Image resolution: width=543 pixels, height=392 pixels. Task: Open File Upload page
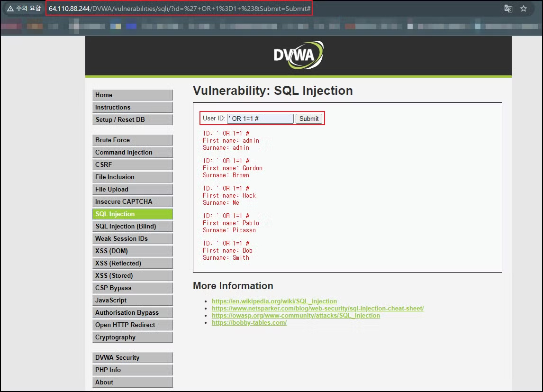pos(133,190)
